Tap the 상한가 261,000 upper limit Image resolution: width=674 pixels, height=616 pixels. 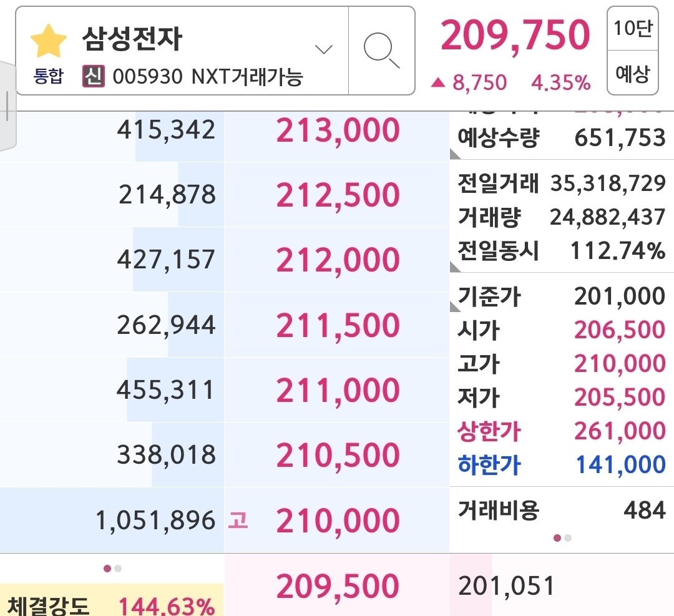click(619, 431)
